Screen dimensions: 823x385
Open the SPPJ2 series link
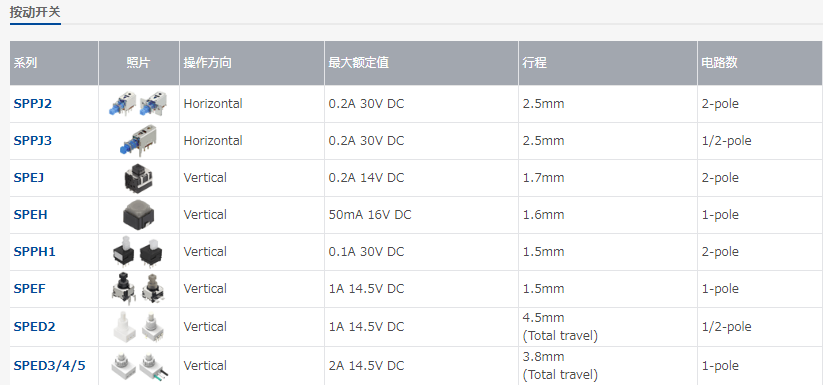pos(33,104)
